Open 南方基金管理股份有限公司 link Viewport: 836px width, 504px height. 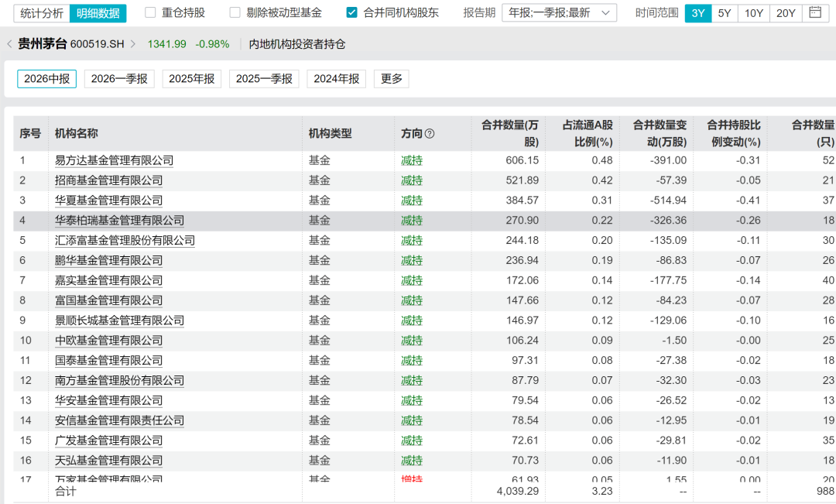pyautogui.click(x=119, y=380)
